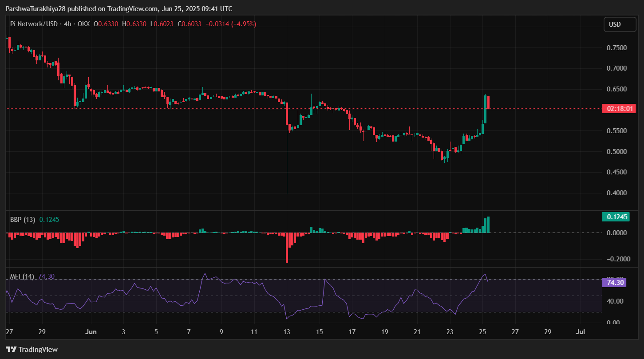Viewport: 644px width, 359px height.
Task: Click the deepest red BBP bar at June 13
Action: [x=287, y=247]
